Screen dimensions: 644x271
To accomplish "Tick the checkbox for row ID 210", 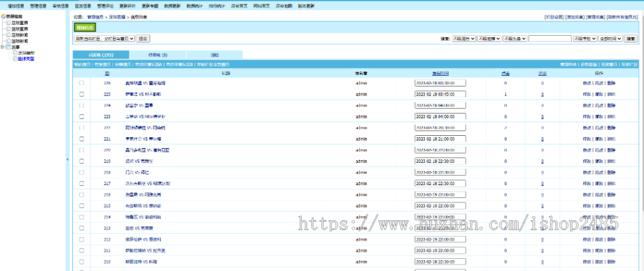I will 82,261.
